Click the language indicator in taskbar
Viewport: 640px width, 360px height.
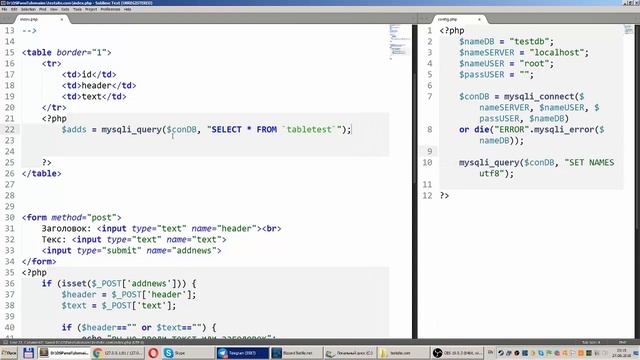pyautogui.click(x=490, y=353)
